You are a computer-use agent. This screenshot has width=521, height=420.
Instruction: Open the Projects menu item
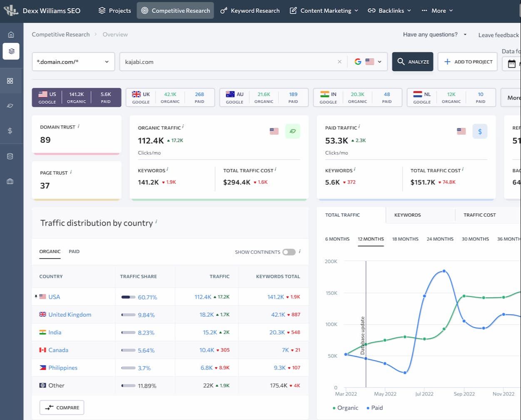[x=115, y=10]
